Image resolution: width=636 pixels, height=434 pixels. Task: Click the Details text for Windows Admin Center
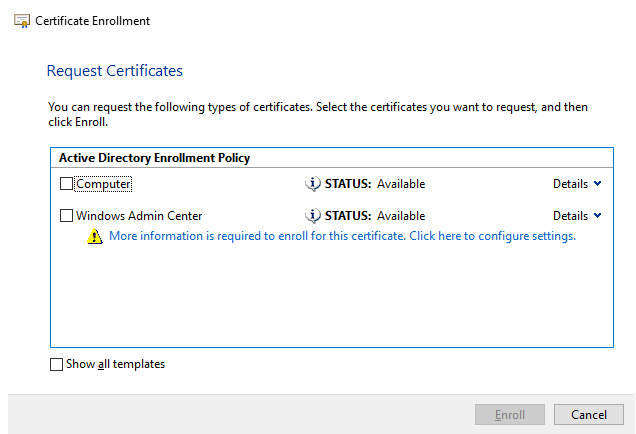(570, 216)
